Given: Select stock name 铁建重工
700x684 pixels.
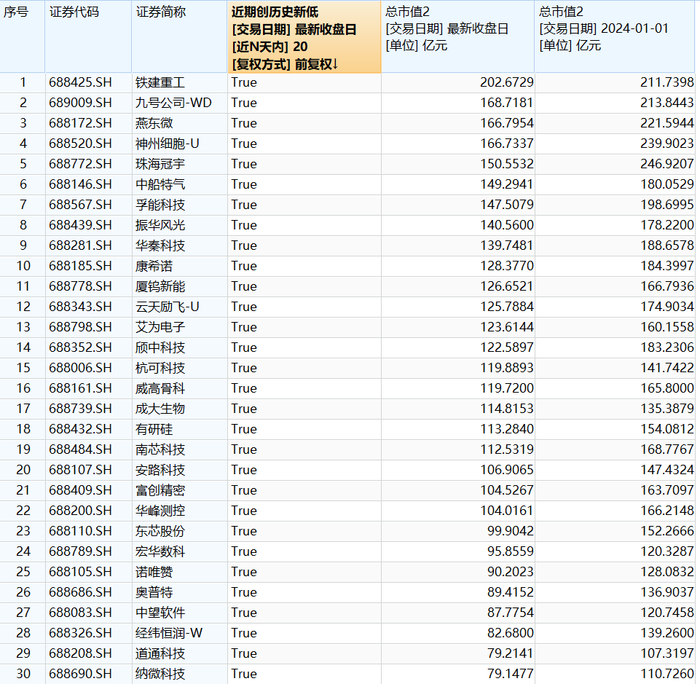Looking at the screenshot, I should [x=160, y=83].
